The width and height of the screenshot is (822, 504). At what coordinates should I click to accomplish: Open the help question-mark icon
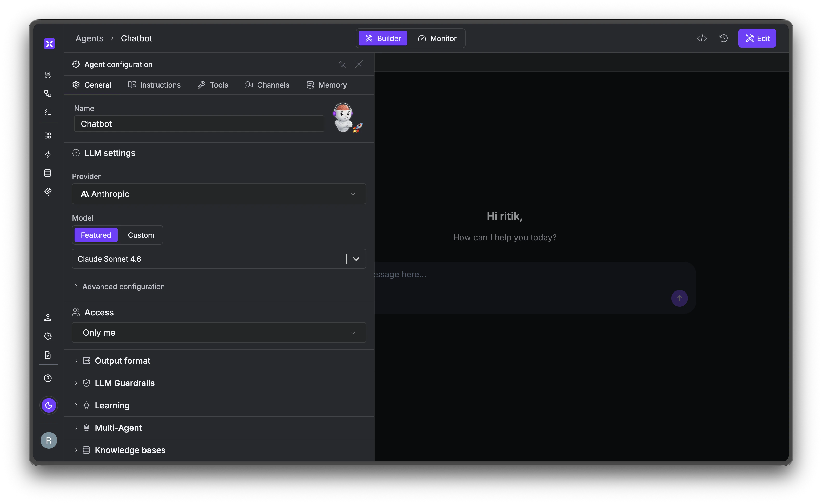click(48, 379)
